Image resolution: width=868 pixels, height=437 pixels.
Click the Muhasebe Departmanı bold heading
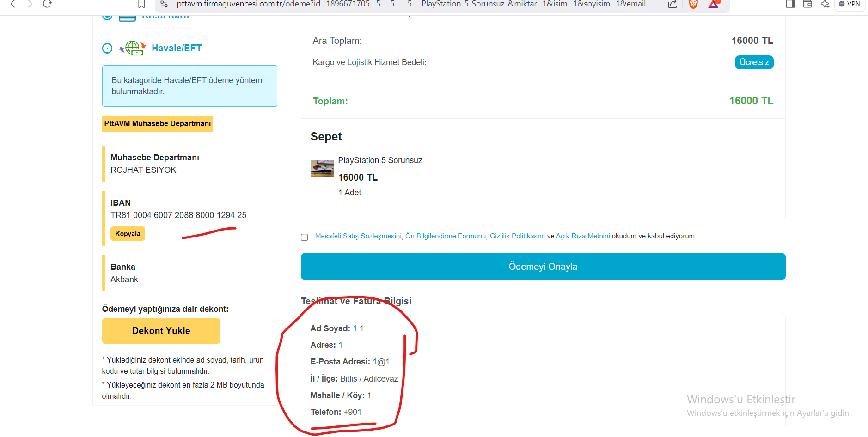(155, 158)
